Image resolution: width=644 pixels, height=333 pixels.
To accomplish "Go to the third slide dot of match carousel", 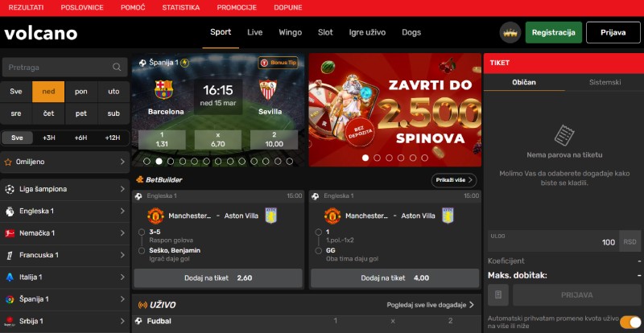I will [171, 162].
